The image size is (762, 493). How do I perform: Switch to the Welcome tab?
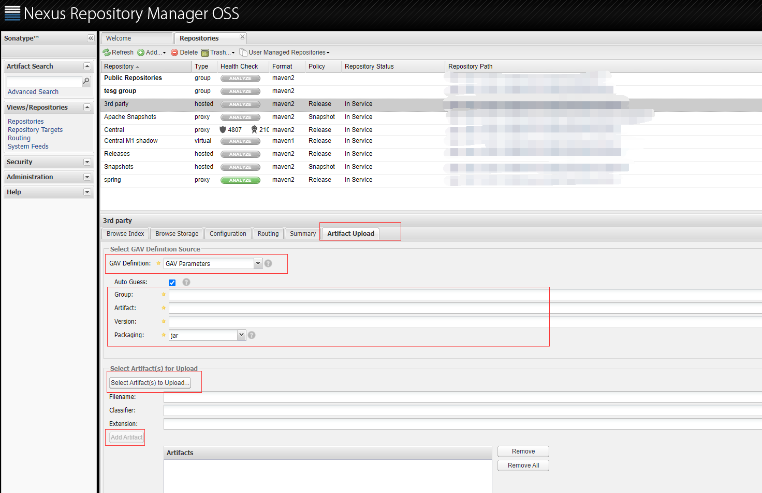[x=137, y=38]
